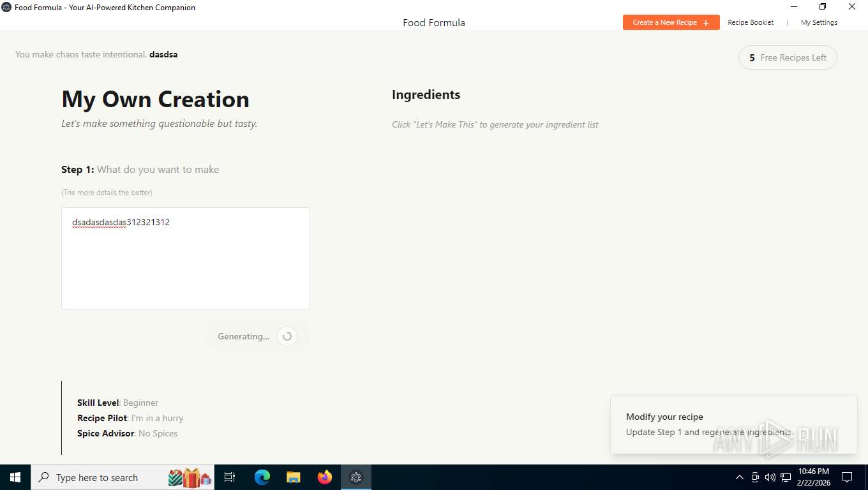Click the username dasdsa
The width and height of the screenshot is (868, 490).
pos(163,54)
